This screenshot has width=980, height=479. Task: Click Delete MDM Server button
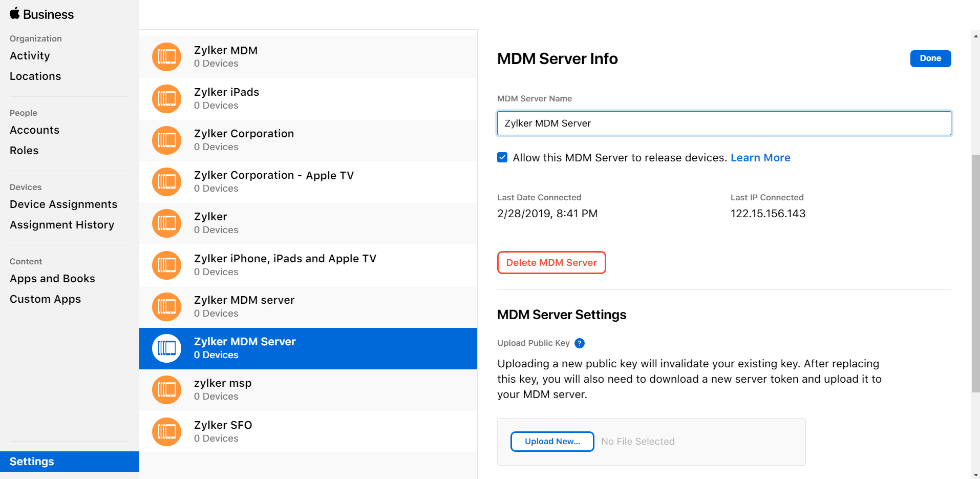pos(551,263)
